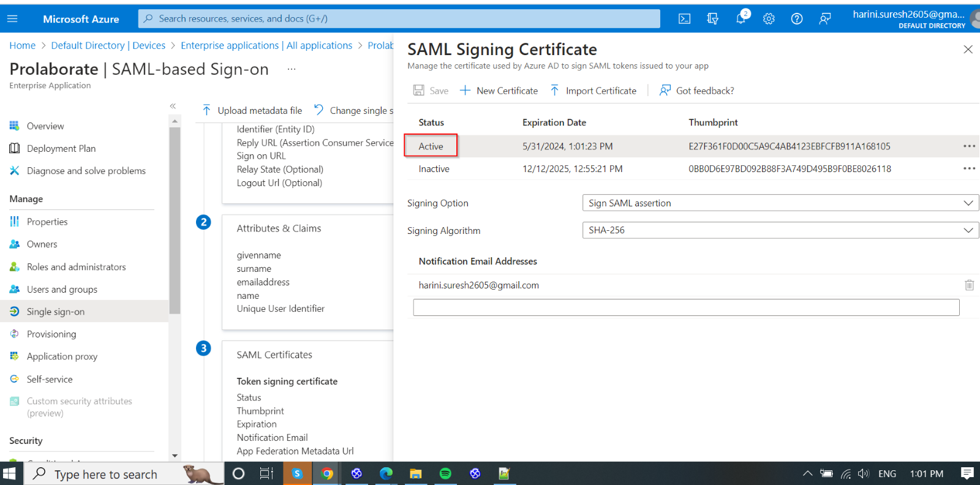Open Properties under Manage
Screen dimensions: 980x485
click(x=47, y=222)
